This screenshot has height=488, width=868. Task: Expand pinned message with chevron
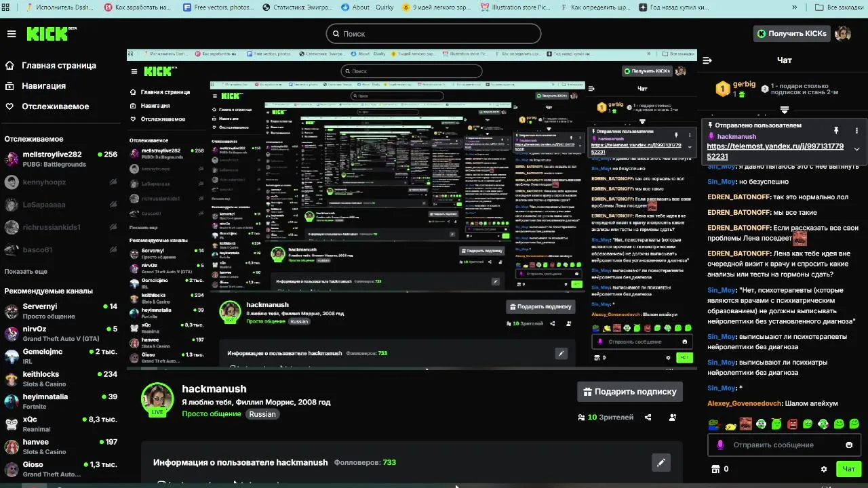pos(856,149)
